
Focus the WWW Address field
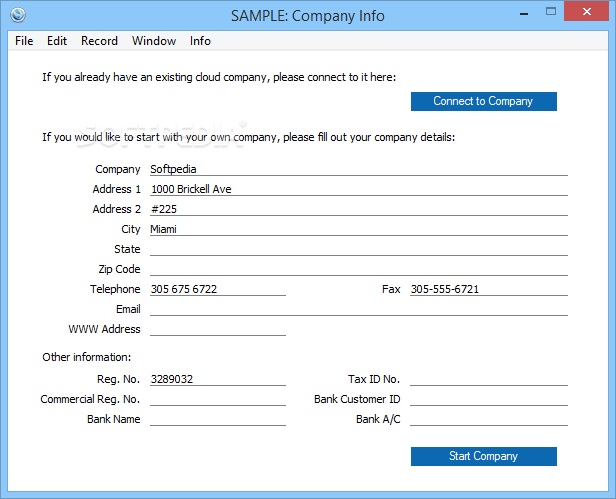218,330
